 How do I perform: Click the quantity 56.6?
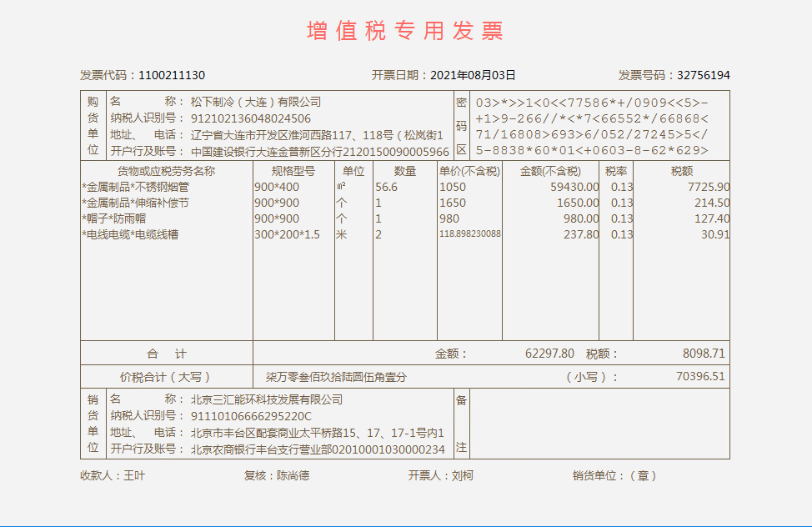point(386,187)
